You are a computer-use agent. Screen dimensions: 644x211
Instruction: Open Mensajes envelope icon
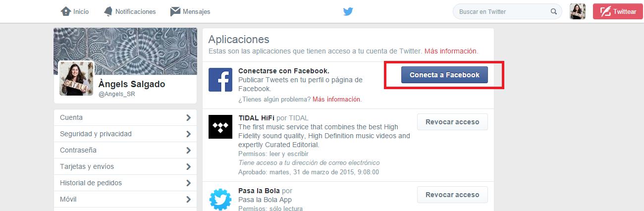(175, 11)
